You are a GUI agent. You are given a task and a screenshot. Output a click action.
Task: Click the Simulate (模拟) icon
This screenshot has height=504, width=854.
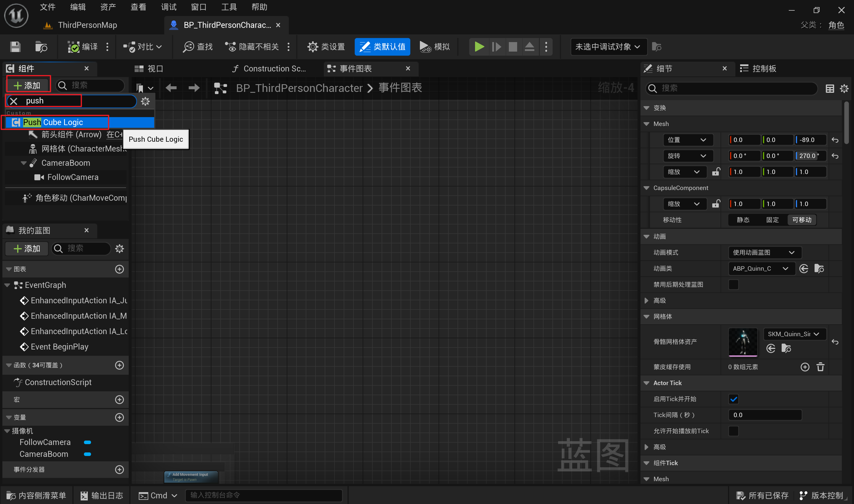pyautogui.click(x=425, y=47)
